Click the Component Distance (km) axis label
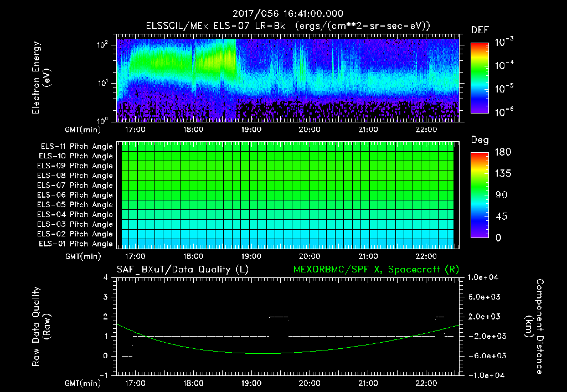567x392 pixels. tap(534, 327)
